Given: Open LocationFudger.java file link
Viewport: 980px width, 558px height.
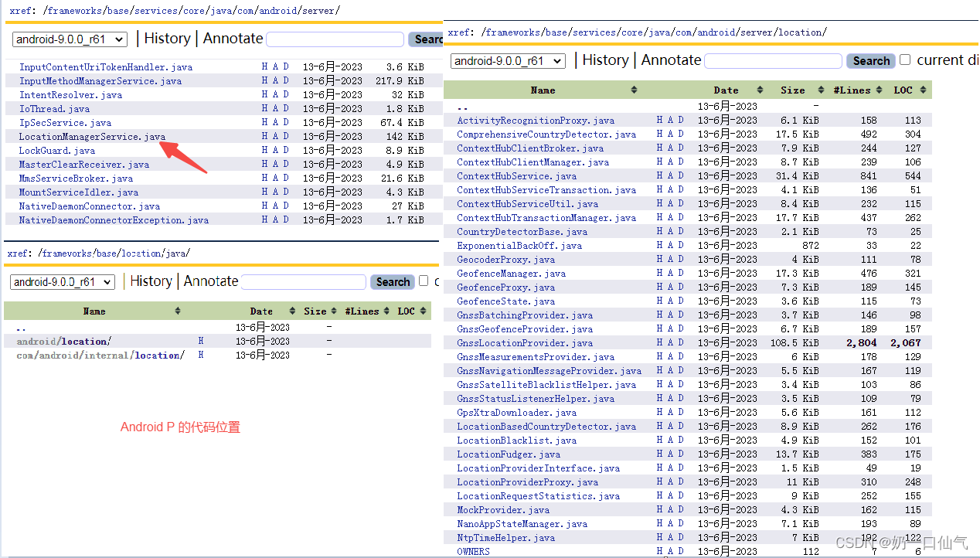Looking at the screenshot, I should pos(509,454).
